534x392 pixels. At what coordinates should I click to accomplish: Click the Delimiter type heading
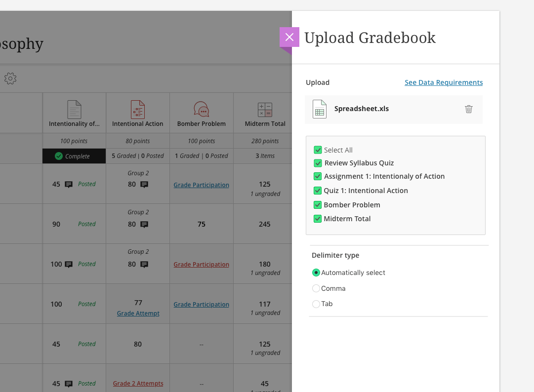pos(335,255)
